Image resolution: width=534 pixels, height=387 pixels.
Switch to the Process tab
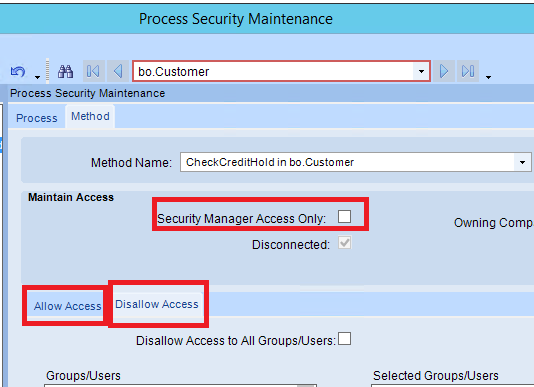tap(37, 118)
